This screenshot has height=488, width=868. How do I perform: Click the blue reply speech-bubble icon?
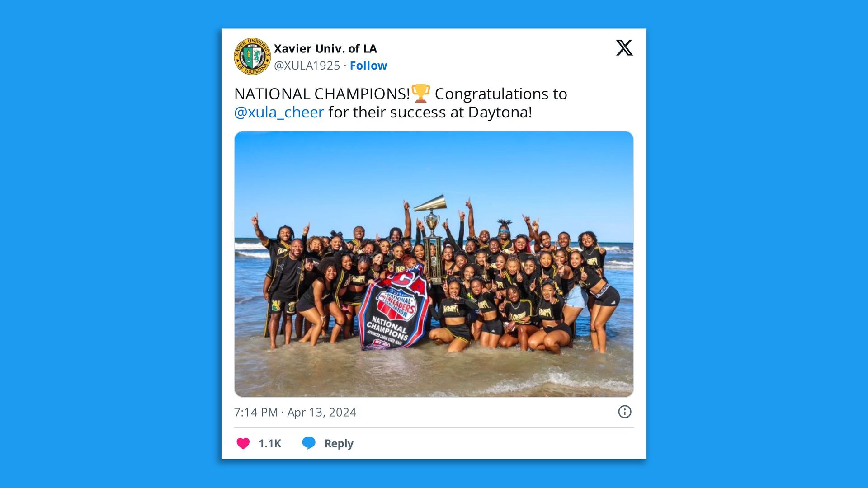(310, 443)
